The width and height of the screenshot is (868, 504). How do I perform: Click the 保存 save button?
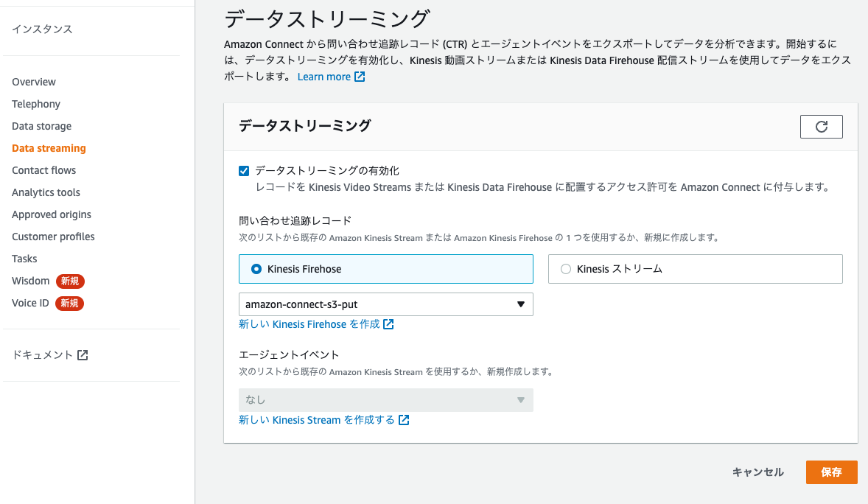point(831,472)
